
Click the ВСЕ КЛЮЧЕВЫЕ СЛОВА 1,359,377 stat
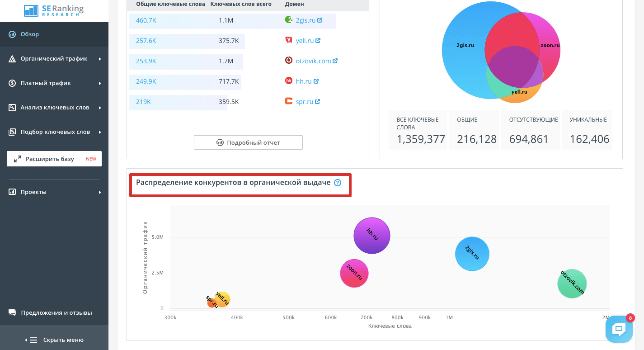418,129
